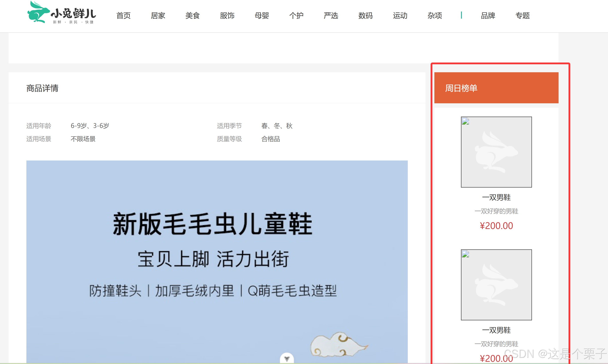
Task: Click the 品牌 link
Action: click(x=488, y=16)
